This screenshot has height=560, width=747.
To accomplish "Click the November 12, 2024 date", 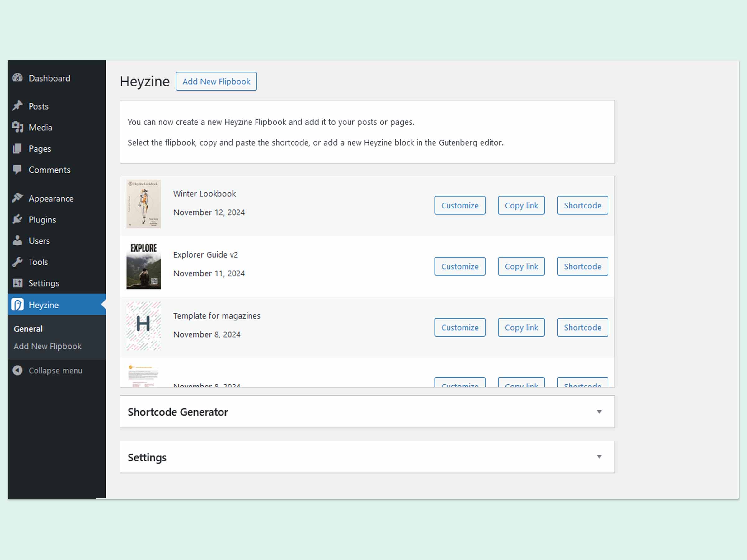I will pyautogui.click(x=209, y=212).
